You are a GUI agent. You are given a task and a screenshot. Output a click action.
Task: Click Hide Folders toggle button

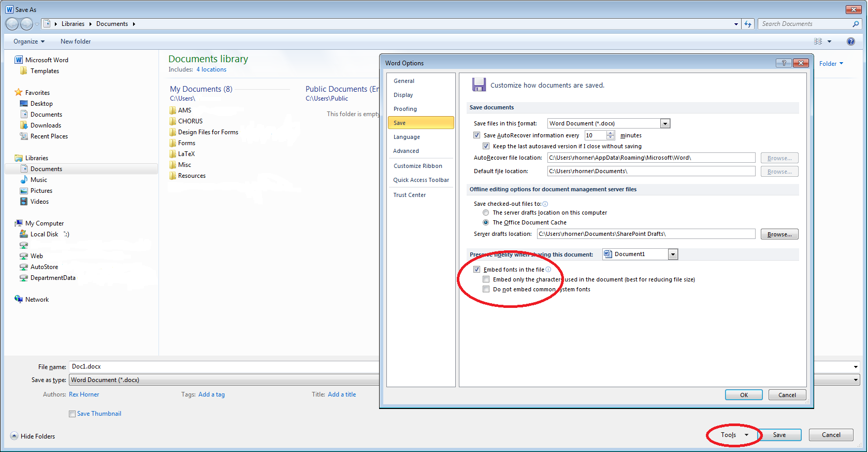(x=33, y=436)
